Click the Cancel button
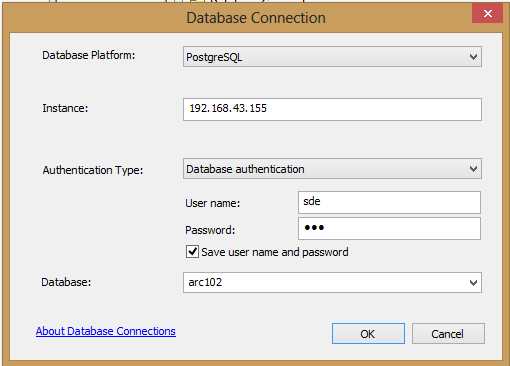The width and height of the screenshot is (510, 366). tap(448, 333)
